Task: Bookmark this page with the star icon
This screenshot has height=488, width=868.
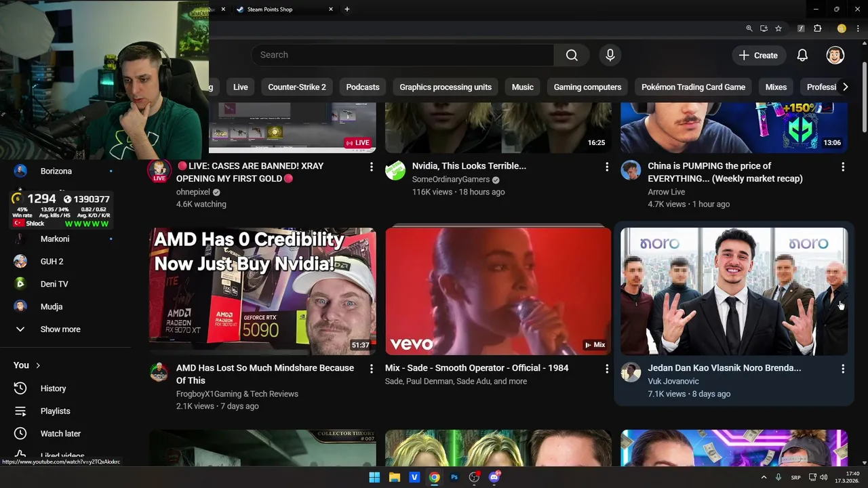Action: click(778, 28)
